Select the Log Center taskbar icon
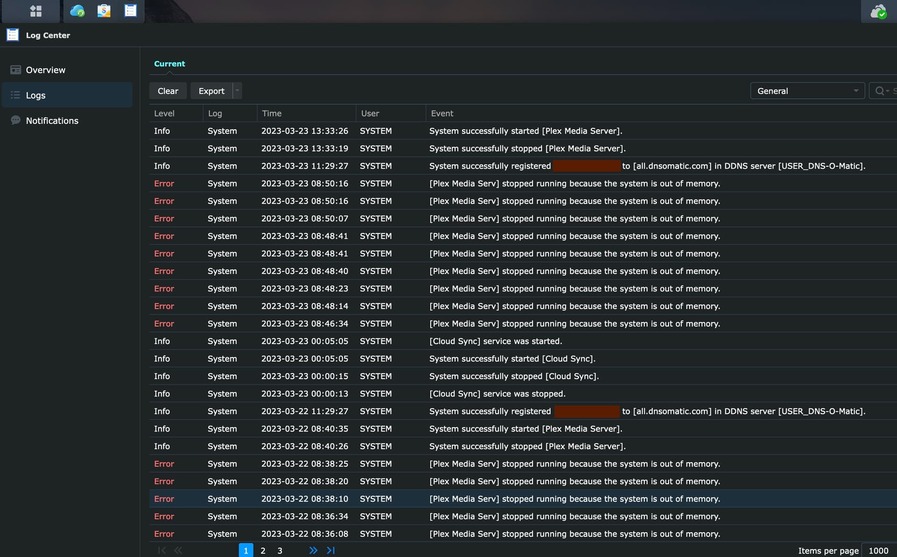 (x=130, y=10)
